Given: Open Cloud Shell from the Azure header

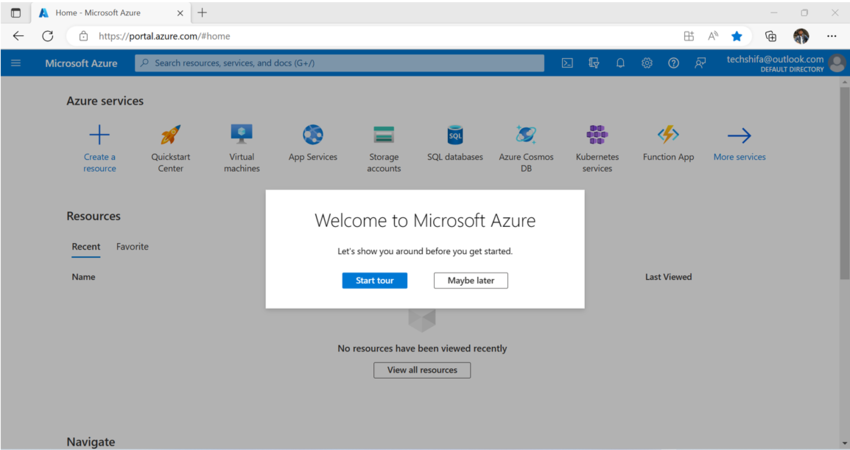Looking at the screenshot, I should click(x=567, y=63).
